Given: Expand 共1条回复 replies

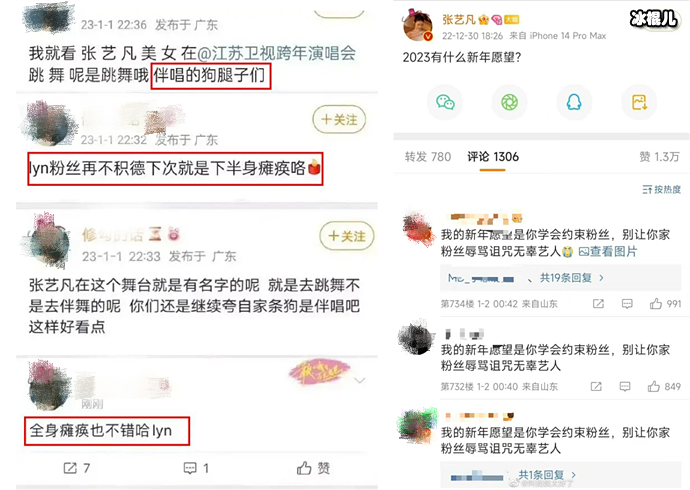Looking at the screenshot, I should tap(547, 475).
